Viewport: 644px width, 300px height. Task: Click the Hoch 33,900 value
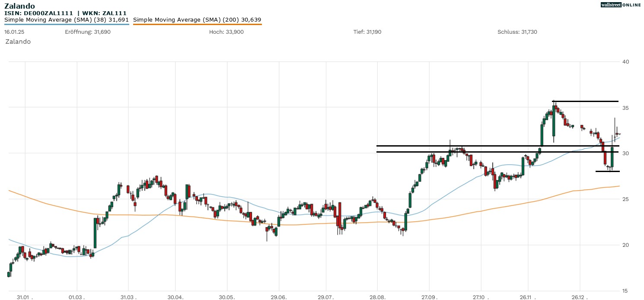(226, 32)
